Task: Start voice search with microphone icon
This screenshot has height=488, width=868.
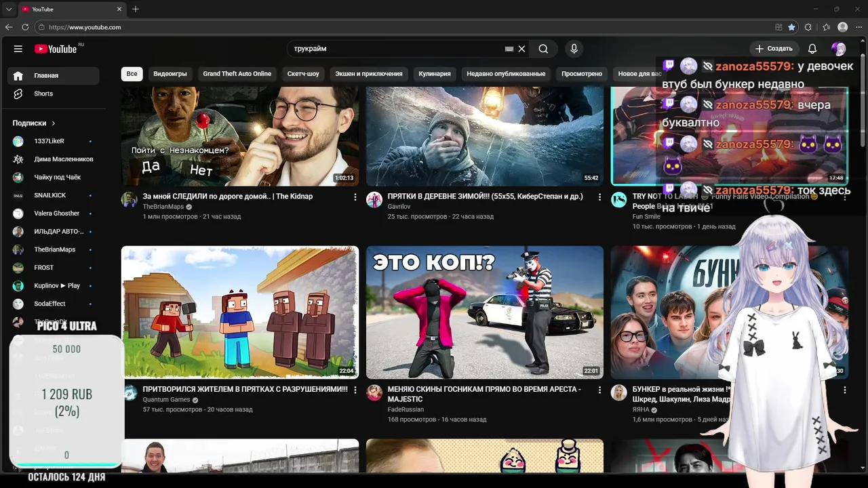Action: pyautogui.click(x=574, y=49)
